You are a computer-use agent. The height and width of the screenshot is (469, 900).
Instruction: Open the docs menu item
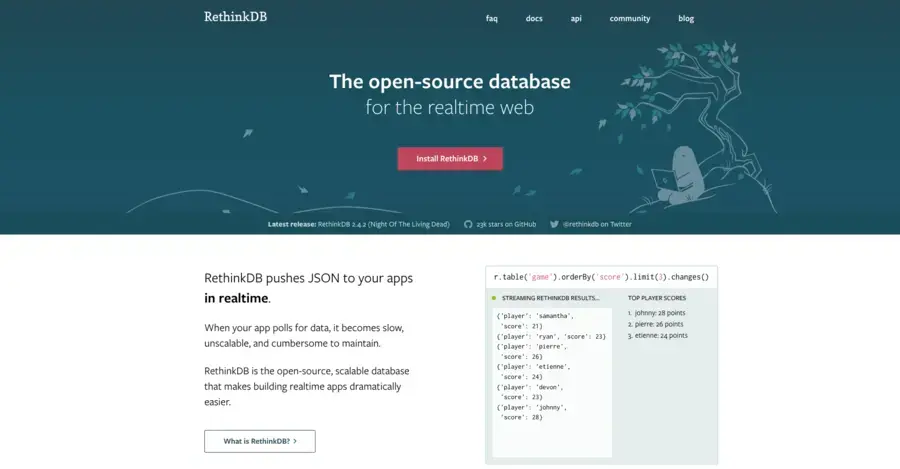click(534, 18)
